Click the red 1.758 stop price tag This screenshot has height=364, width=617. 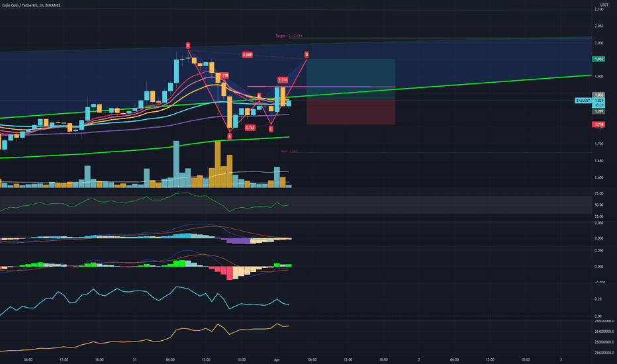[598, 124]
